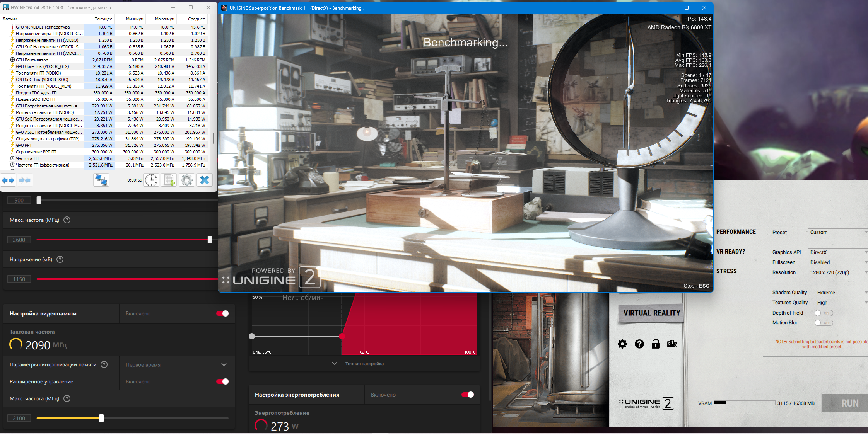Screen dimensions: 868x434
Task: Enable the Depth of Field toggle
Action: click(823, 313)
